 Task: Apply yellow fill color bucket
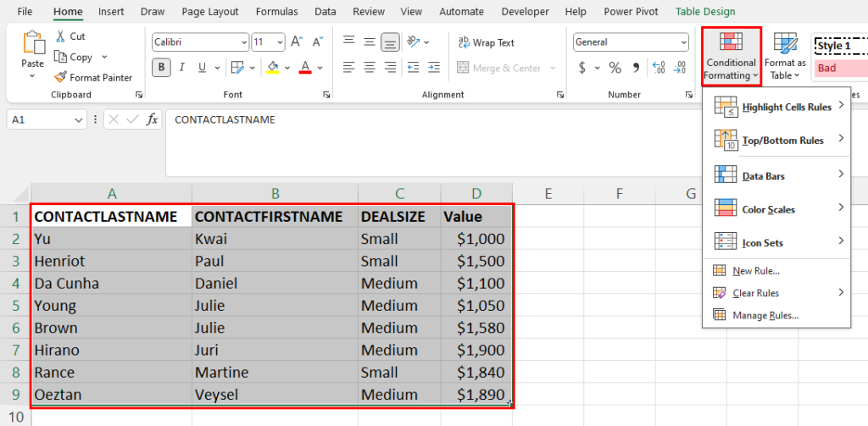pos(272,68)
